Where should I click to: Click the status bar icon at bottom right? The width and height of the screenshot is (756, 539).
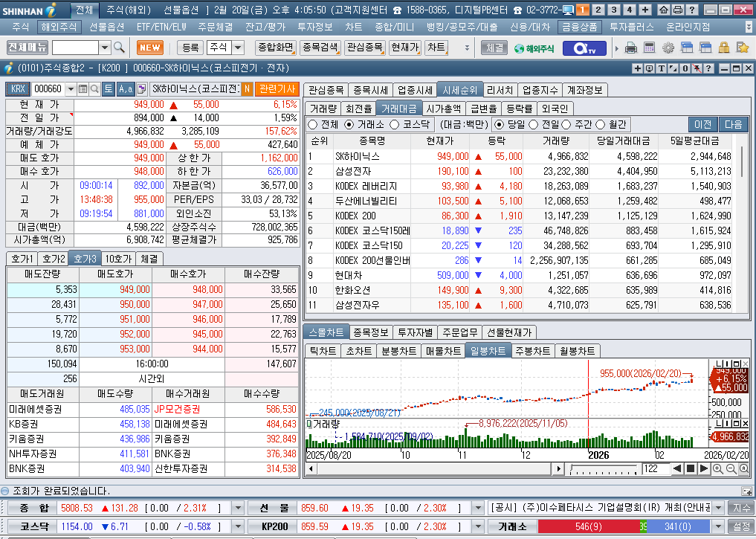(x=747, y=491)
